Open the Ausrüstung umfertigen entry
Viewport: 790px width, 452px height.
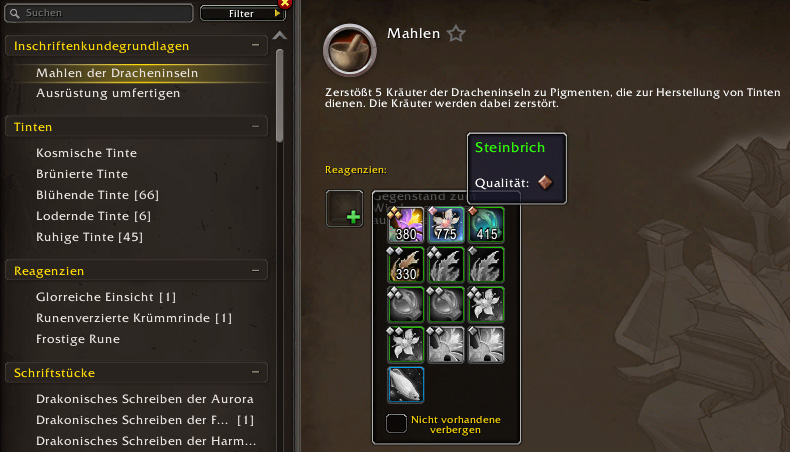[x=108, y=93]
